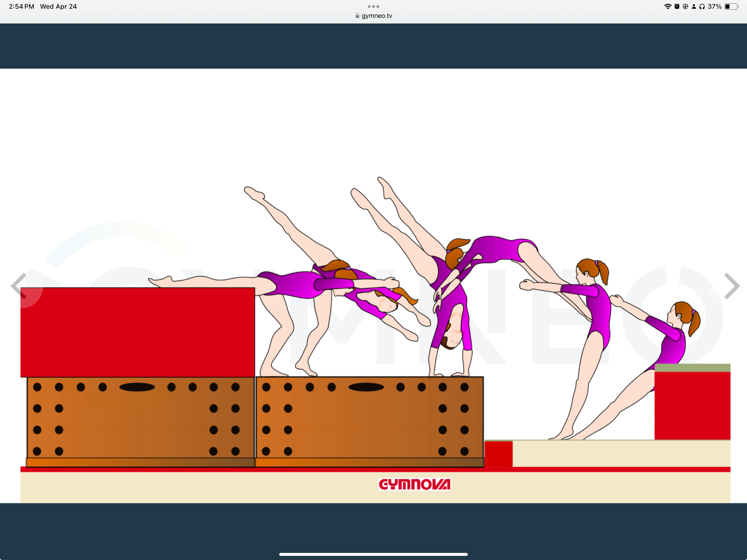The image size is (747, 560).
Task: Tap the large red mat on left
Action: pyautogui.click(x=137, y=332)
